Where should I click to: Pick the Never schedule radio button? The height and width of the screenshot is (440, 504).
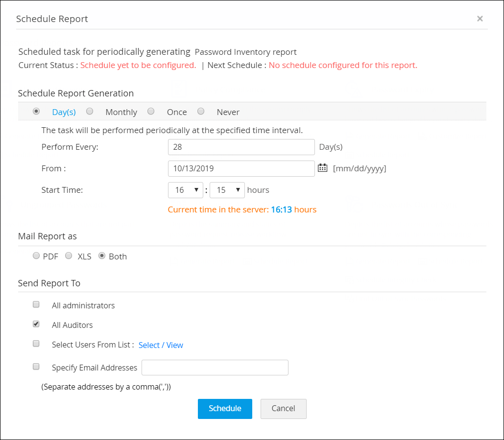[201, 112]
